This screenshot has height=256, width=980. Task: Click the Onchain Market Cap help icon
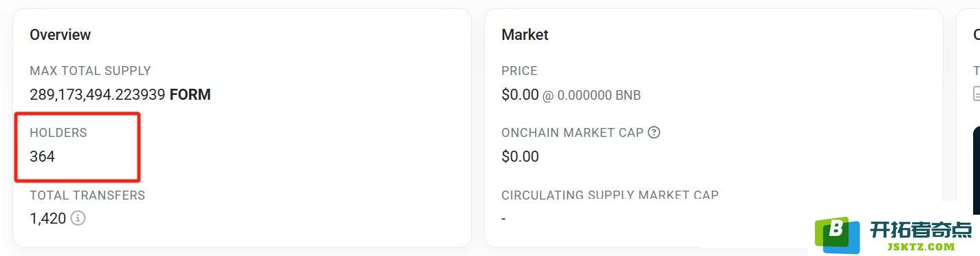[x=654, y=132]
